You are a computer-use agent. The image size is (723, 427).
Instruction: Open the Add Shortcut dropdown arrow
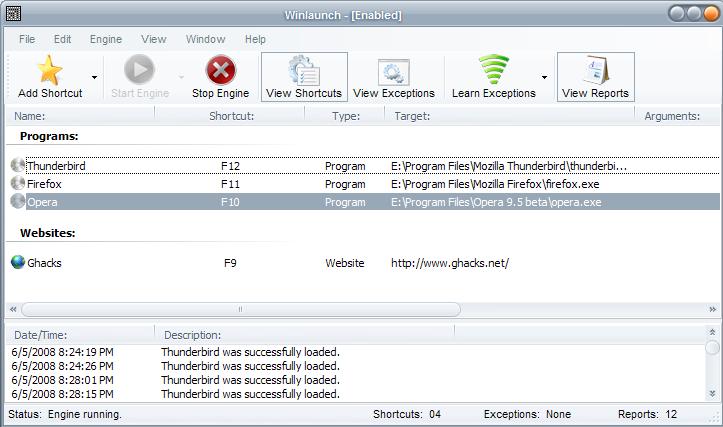[x=94, y=77]
